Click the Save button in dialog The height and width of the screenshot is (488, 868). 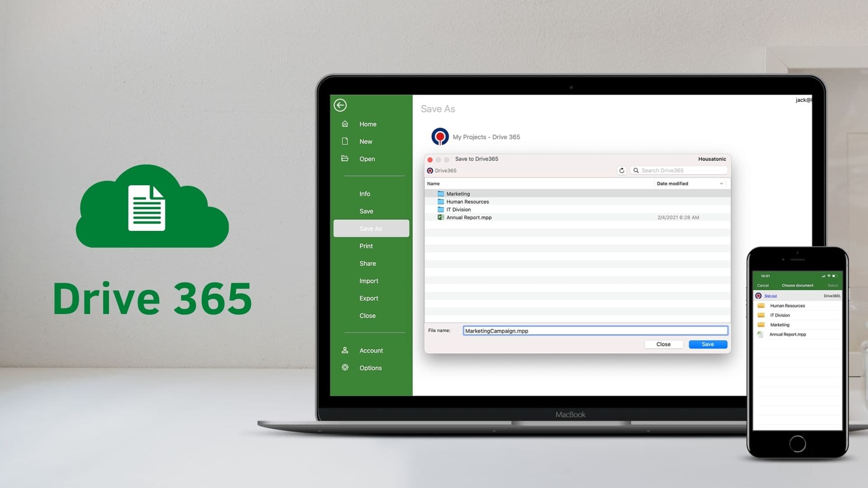click(x=708, y=344)
